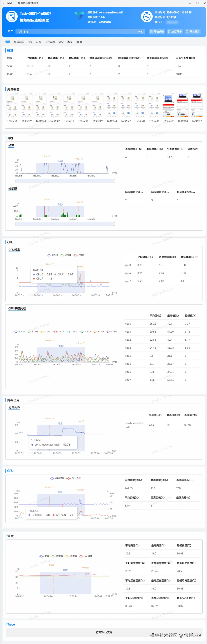Select the Trace tab
Image resolution: width=207 pixels, height=644 pixels.
click(x=79, y=42)
